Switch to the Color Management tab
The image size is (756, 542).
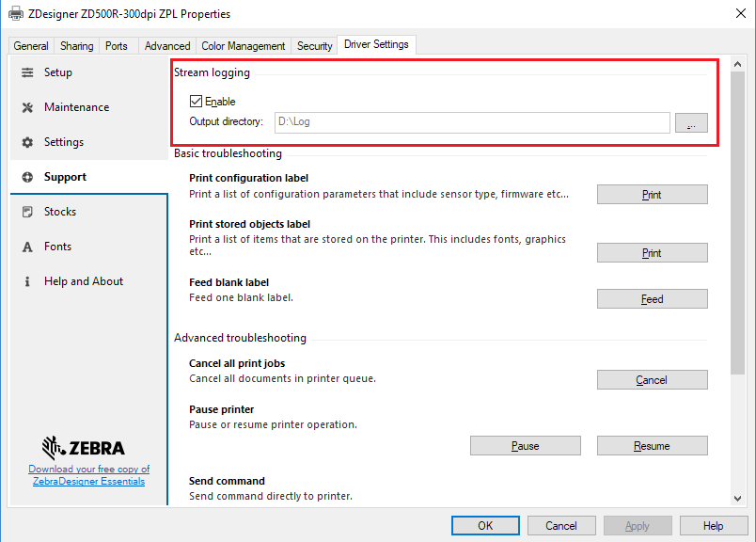(x=243, y=46)
